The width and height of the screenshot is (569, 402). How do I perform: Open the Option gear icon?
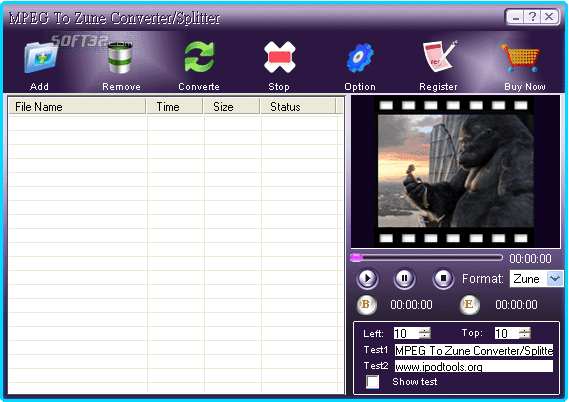(x=360, y=58)
